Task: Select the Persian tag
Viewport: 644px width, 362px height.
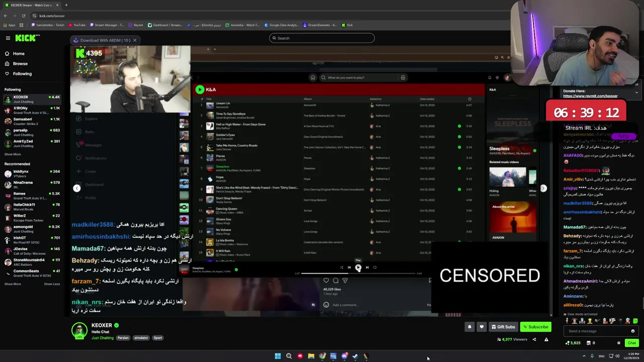Action: point(123,338)
